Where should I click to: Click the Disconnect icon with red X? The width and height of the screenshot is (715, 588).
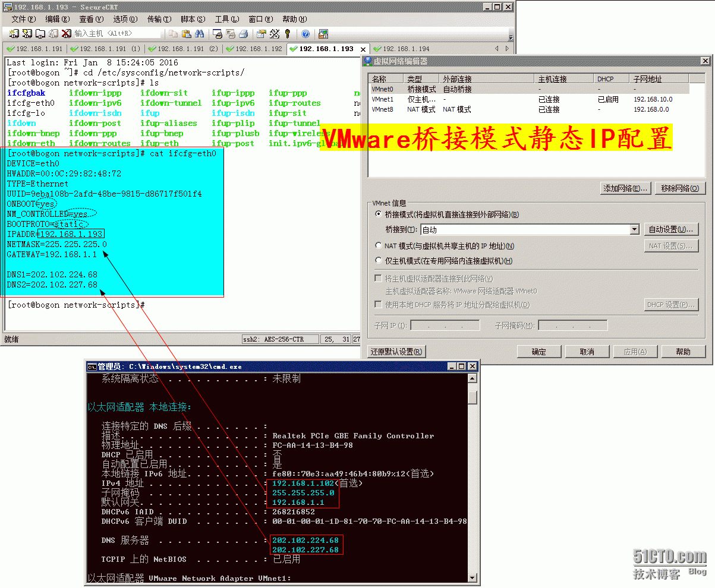[67, 34]
